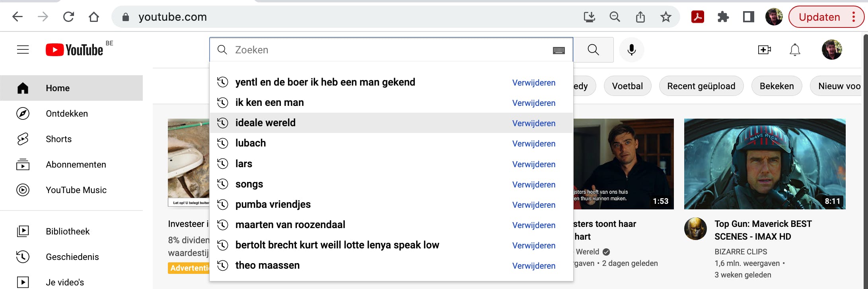
Task: Go to Shorts in the sidebar
Action: pyautogui.click(x=58, y=139)
